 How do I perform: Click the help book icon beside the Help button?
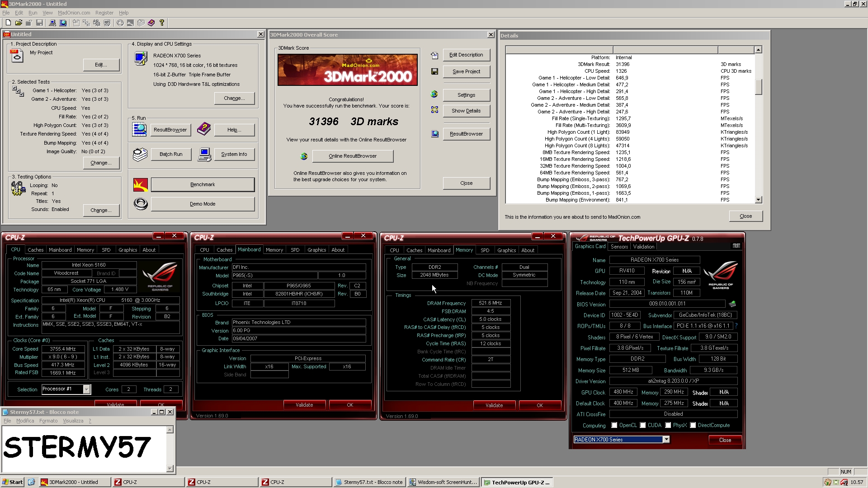[204, 129]
